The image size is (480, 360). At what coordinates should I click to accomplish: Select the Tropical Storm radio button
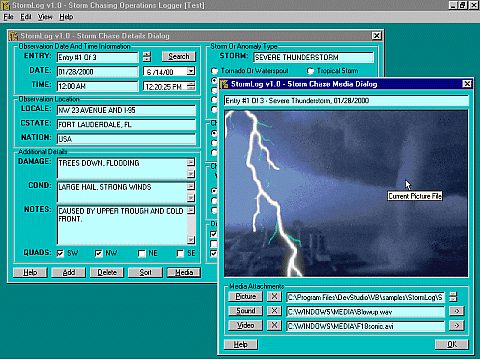click(x=310, y=71)
